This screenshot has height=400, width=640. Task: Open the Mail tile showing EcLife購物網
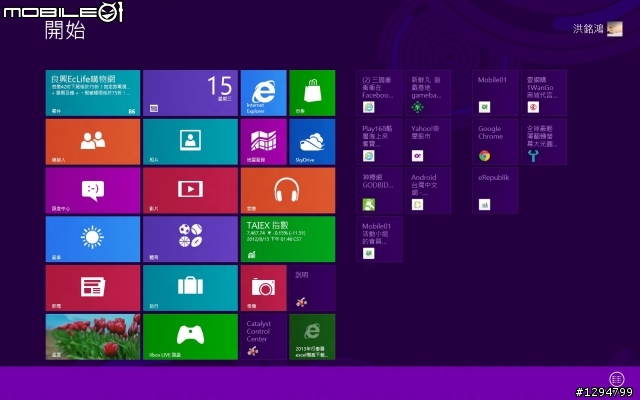93,93
